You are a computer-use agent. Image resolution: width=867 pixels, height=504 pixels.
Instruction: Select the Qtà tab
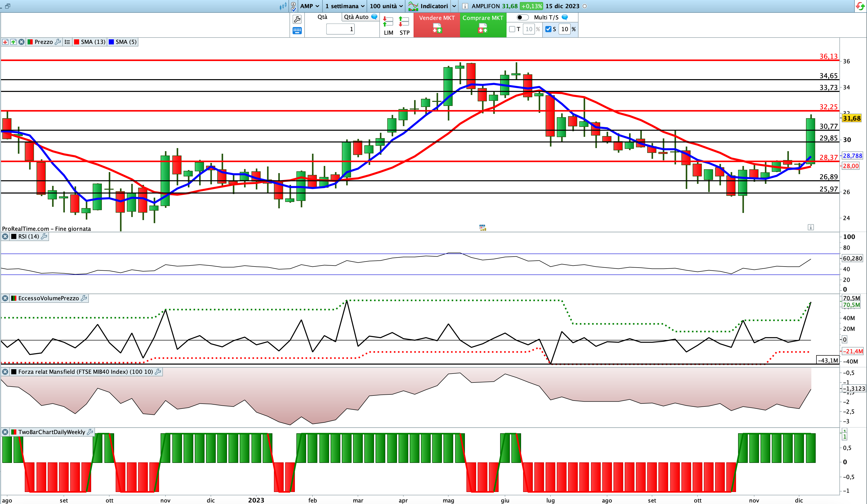(x=322, y=17)
